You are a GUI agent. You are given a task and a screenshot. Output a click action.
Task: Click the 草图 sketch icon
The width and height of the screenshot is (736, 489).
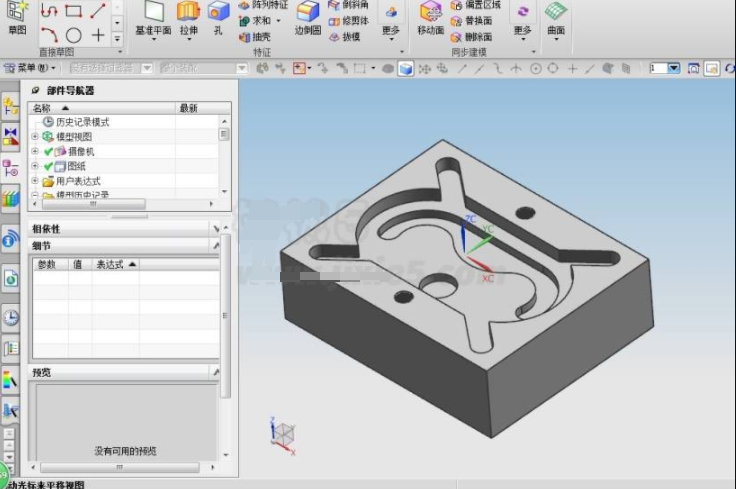click(17, 11)
